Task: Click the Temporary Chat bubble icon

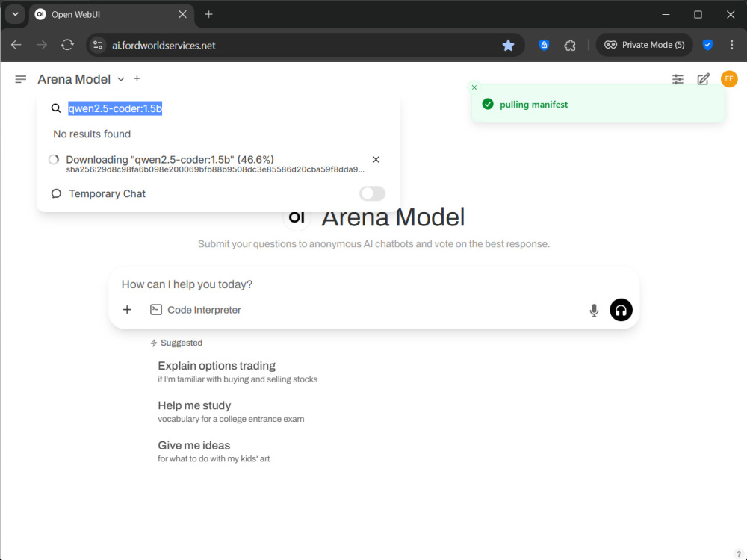Action: (56, 194)
